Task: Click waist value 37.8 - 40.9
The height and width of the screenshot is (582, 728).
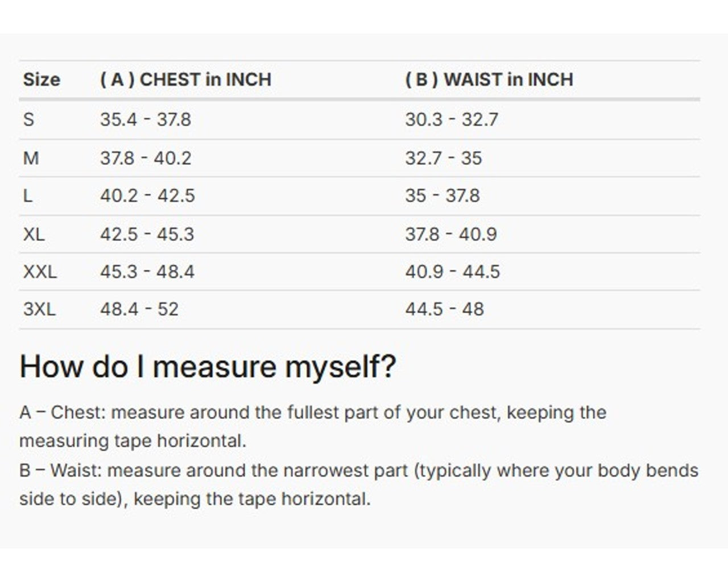Action: 451,234
